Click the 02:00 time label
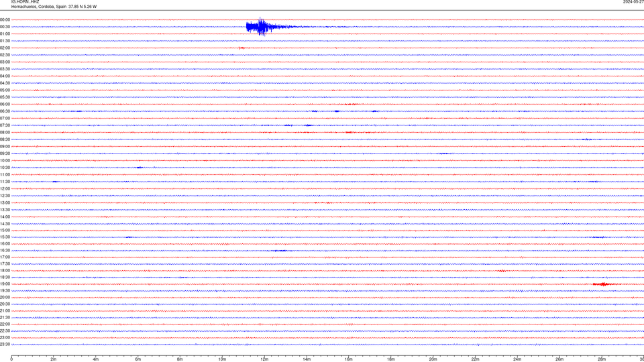Viewport: 644px width, 362px height. (x=5, y=48)
